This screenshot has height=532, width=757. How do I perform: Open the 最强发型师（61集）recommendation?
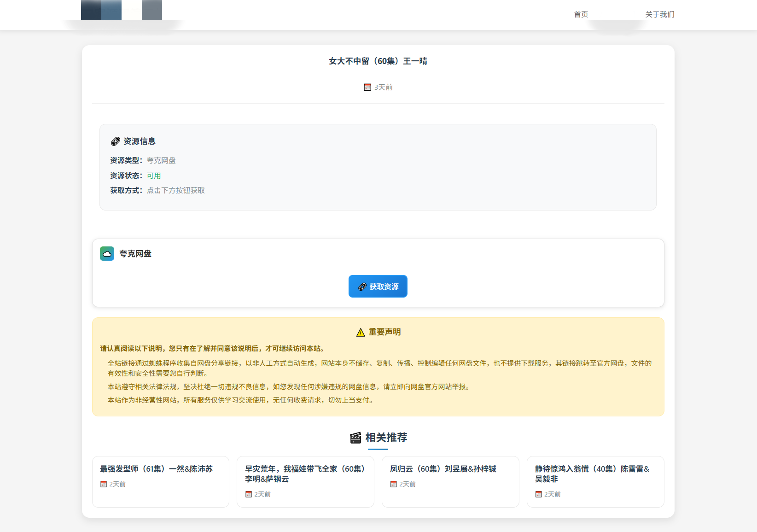point(156,469)
